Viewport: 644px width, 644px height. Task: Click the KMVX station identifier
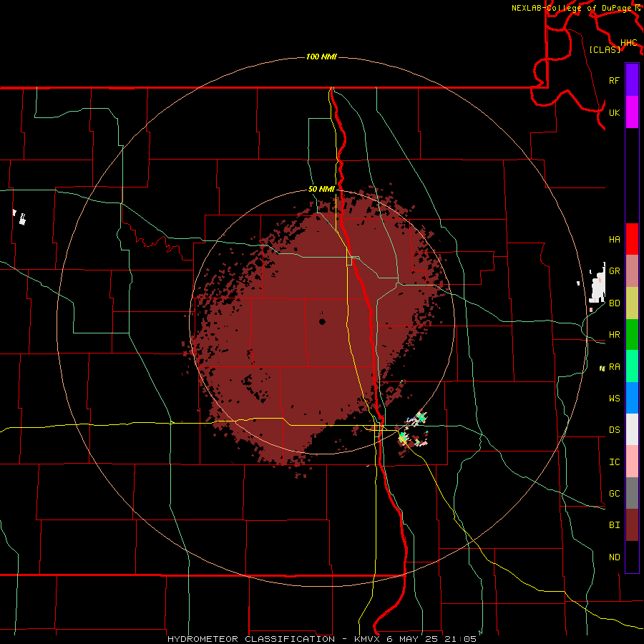point(368,639)
